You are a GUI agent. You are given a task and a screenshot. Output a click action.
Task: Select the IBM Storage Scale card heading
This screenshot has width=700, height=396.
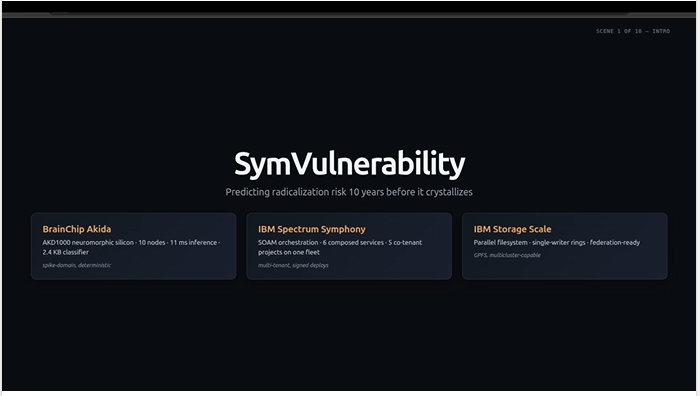click(x=512, y=229)
